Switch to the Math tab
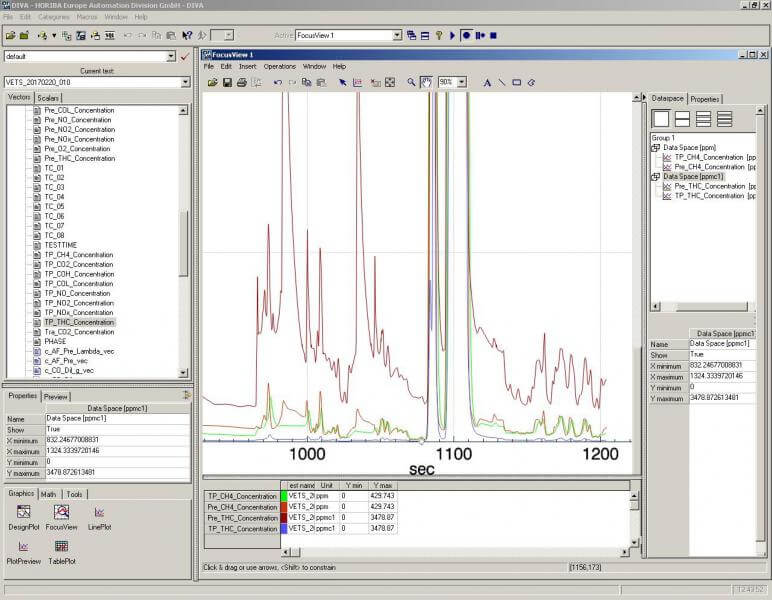This screenshot has height=600, width=772. [48, 494]
